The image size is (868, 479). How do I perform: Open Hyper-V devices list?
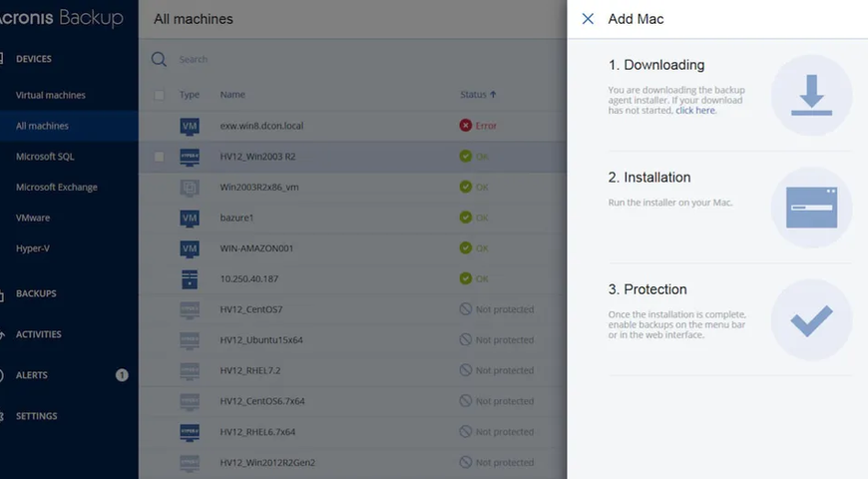coord(33,248)
